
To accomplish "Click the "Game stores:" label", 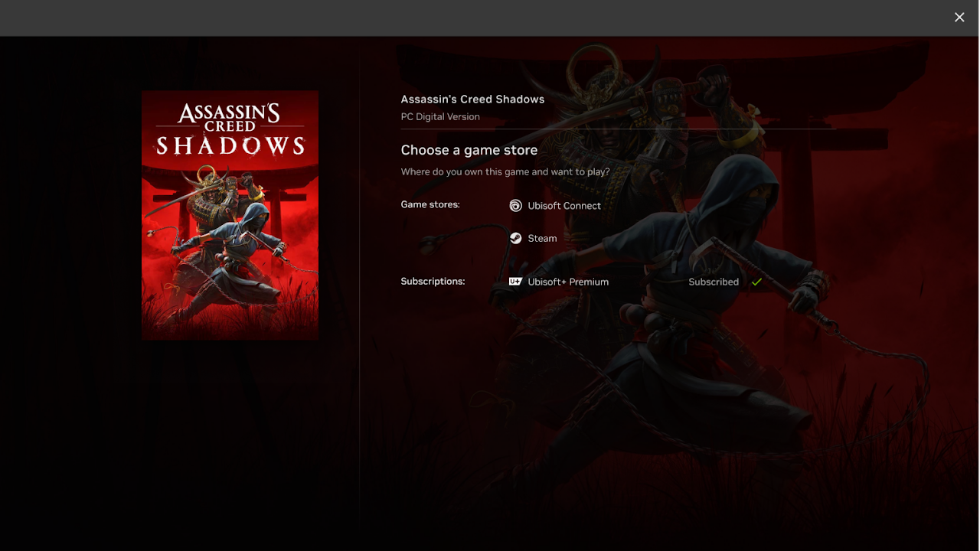I will coord(430,204).
